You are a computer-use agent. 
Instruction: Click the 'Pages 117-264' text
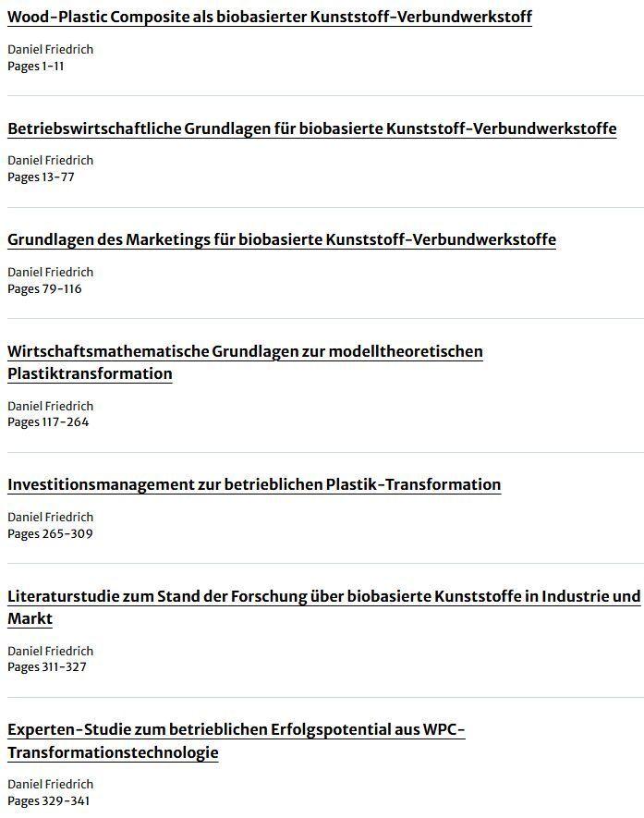[48, 422]
